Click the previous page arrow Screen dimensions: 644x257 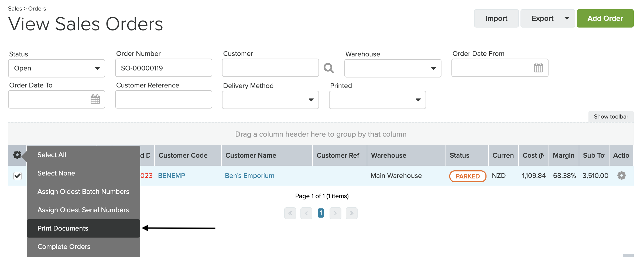(x=306, y=213)
